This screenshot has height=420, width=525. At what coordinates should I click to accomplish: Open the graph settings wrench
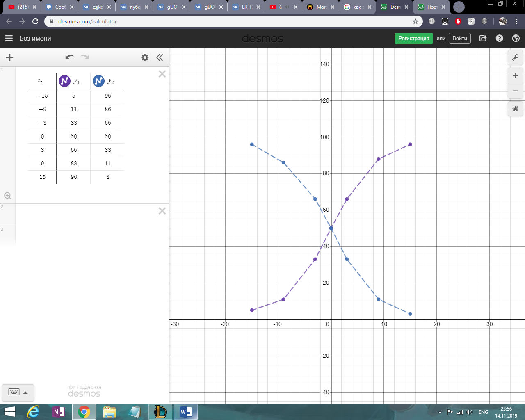pyautogui.click(x=515, y=57)
